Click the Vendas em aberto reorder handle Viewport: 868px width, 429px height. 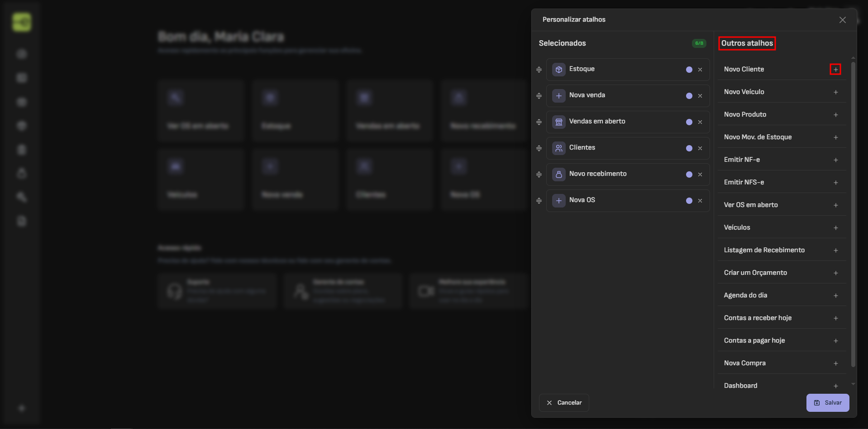[x=539, y=122]
